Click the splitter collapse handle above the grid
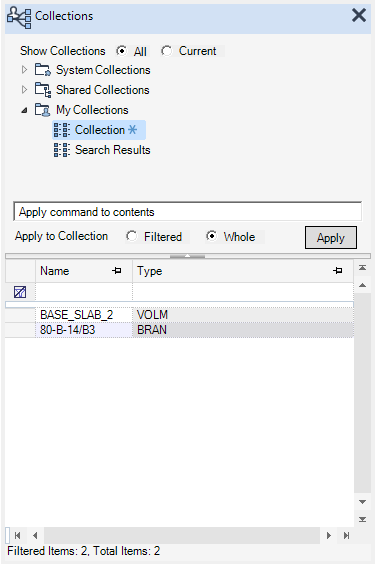375x564 pixels. click(x=187, y=256)
